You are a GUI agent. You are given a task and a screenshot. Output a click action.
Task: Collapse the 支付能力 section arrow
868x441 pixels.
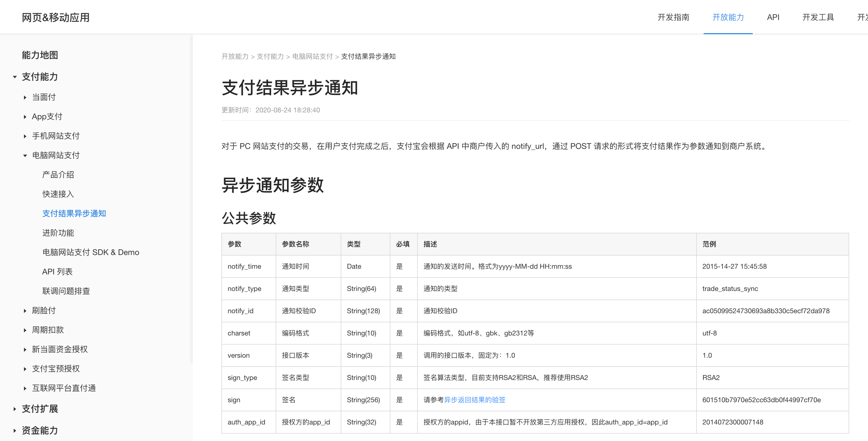[15, 77]
